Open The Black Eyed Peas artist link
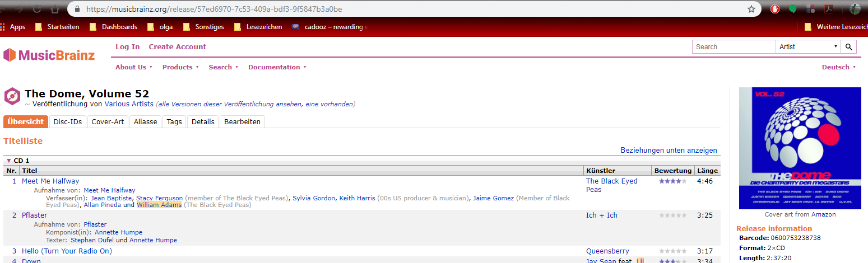The image size is (868, 263). click(612, 185)
